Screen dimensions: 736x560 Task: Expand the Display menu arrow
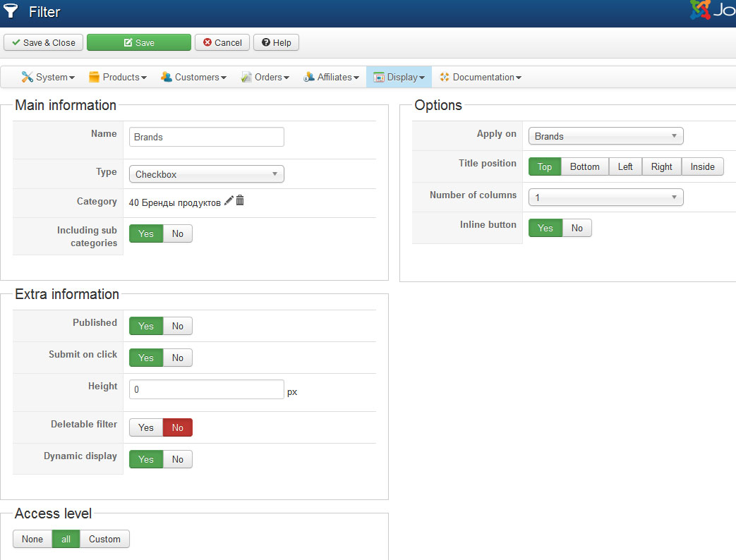(x=422, y=78)
